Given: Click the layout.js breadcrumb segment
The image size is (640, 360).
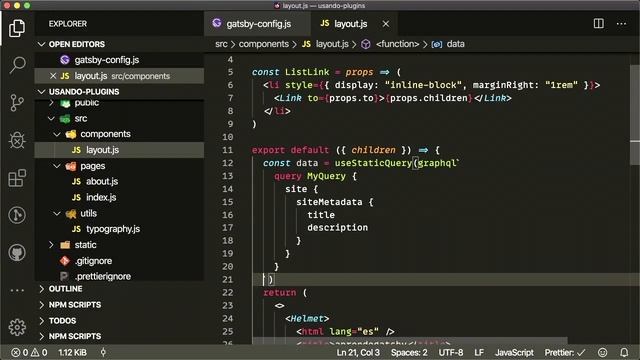Looking at the screenshot, I should click(332, 44).
